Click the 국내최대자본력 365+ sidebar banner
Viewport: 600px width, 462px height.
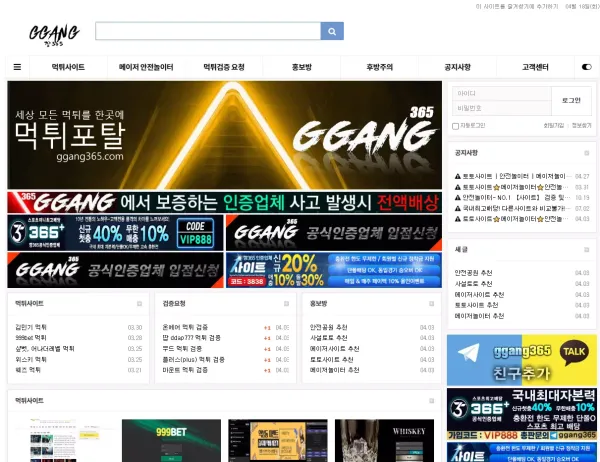(x=522, y=414)
